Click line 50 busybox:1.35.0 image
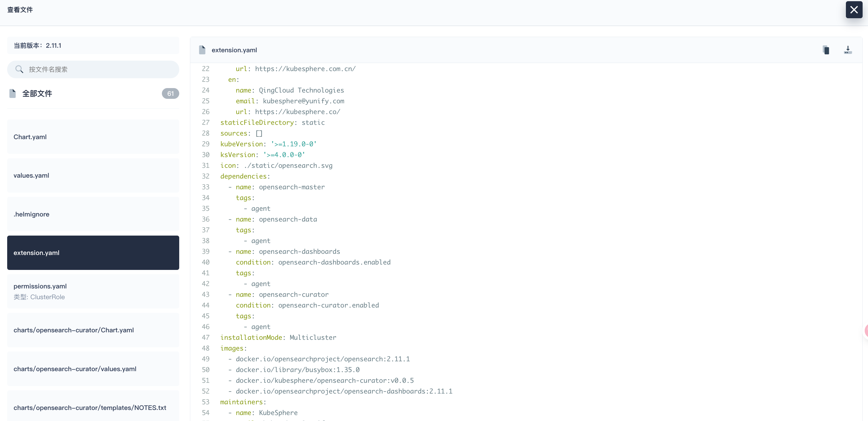The width and height of the screenshot is (868, 421). 297,370
